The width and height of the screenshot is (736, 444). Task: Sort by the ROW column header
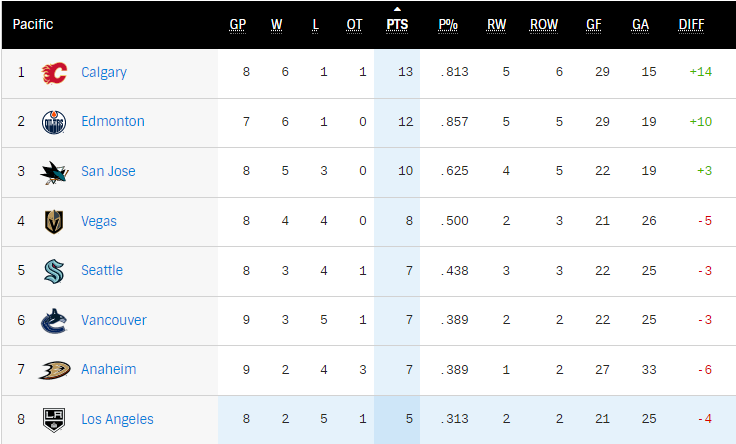tap(544, 25)
